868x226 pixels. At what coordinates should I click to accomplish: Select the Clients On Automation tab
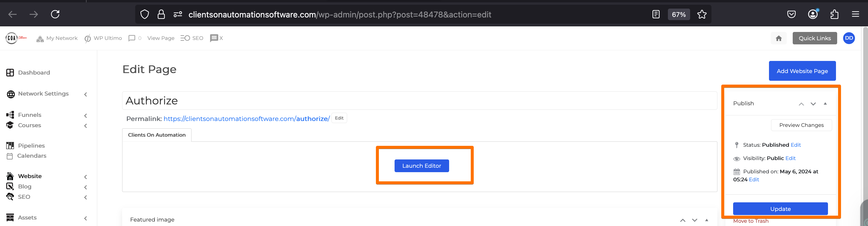point(157,135)
